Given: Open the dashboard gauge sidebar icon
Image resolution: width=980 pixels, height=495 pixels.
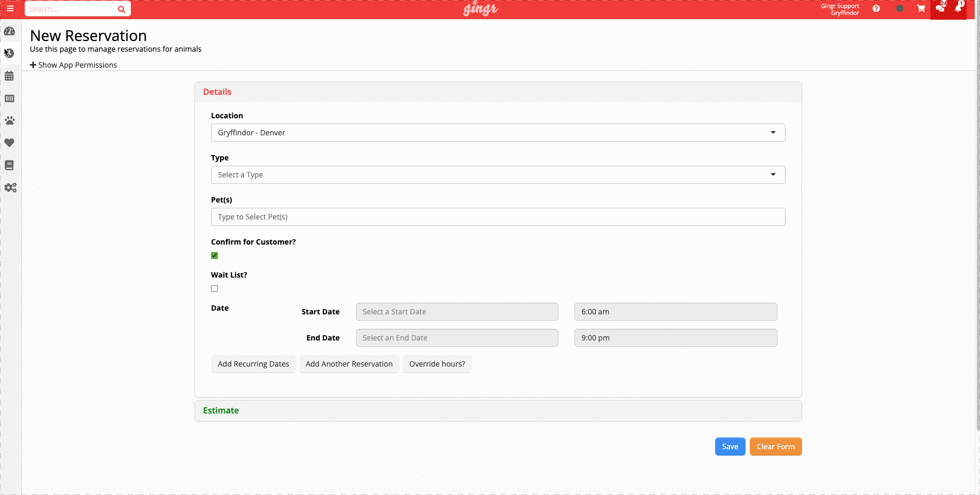Looking at the screenshot, I should pyautogui.click(x=10, y=31).
